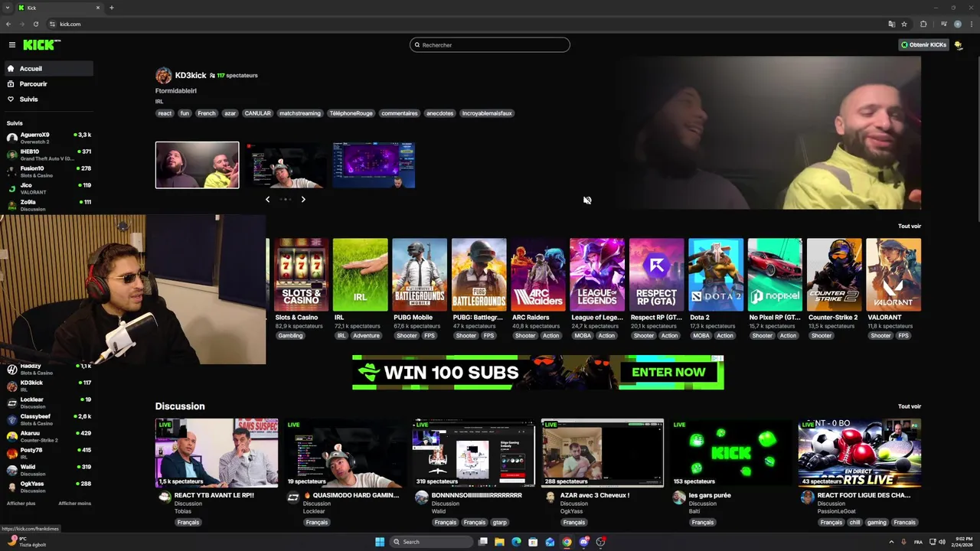Open Windows Start menu
This screenshot has width=980, height=551.
coord(380,542)
